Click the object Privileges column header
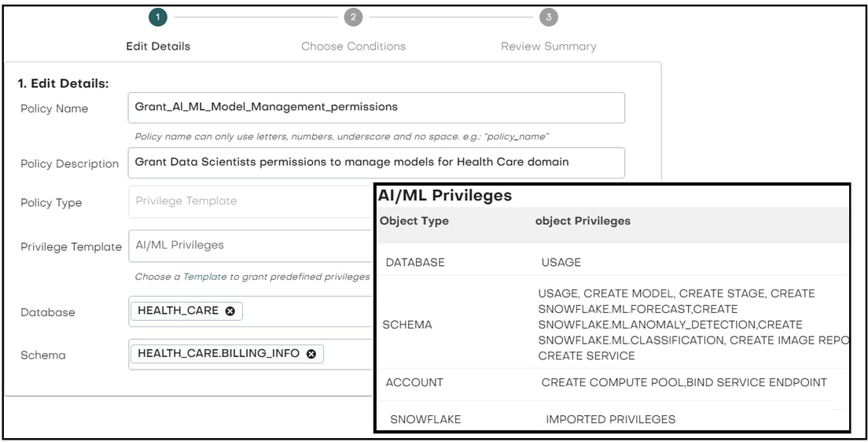The image size is (868, 442). 583,221
